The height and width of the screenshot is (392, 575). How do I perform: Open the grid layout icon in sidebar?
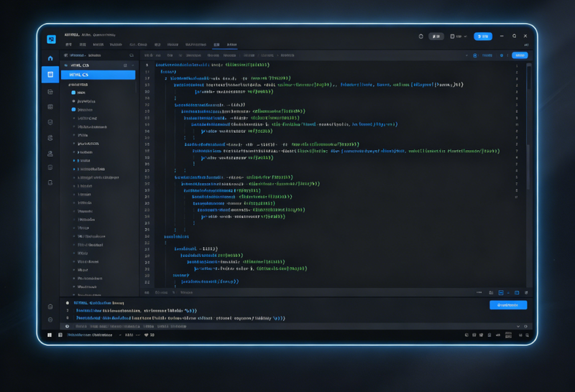click(x=50, y=106)
